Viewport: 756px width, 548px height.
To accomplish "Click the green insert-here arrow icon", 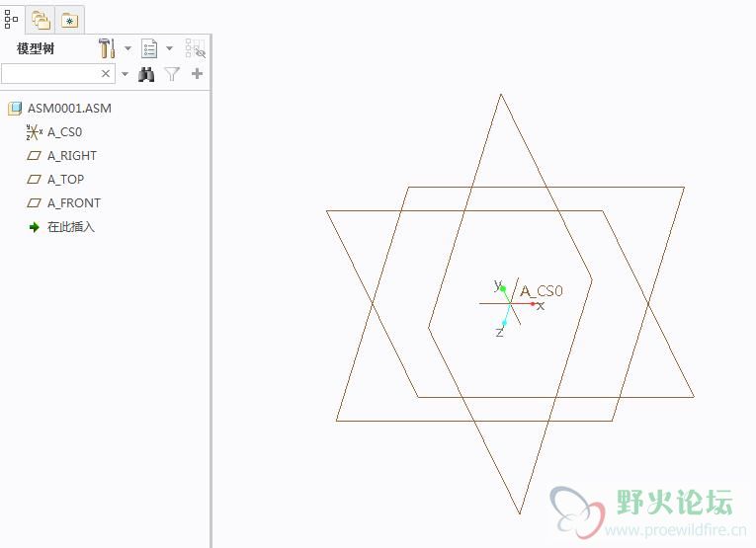I will coord(35,227).
